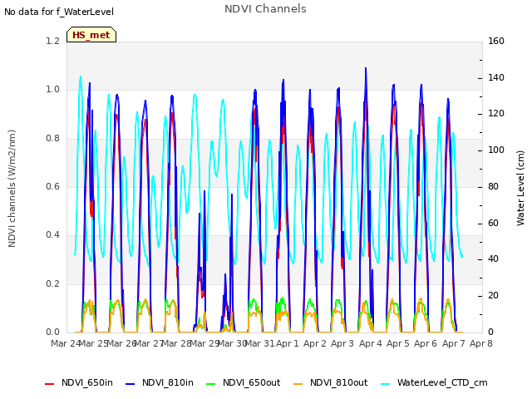
Task: Click the orange NDVI_810out legend swatch
Action: pyautogui.click(x=298, y=384)
